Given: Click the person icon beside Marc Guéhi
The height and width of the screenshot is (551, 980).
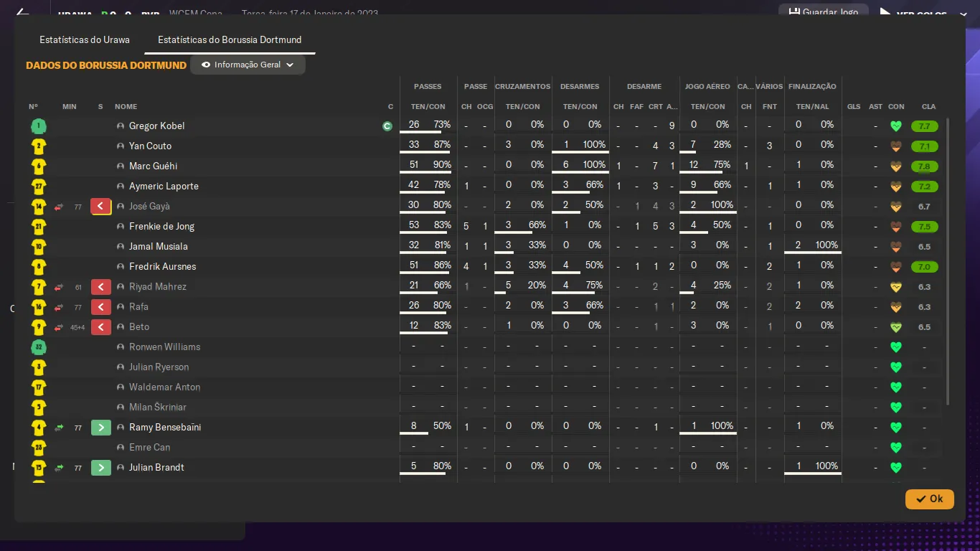Looking at the screenshot, I should (121, 166).
